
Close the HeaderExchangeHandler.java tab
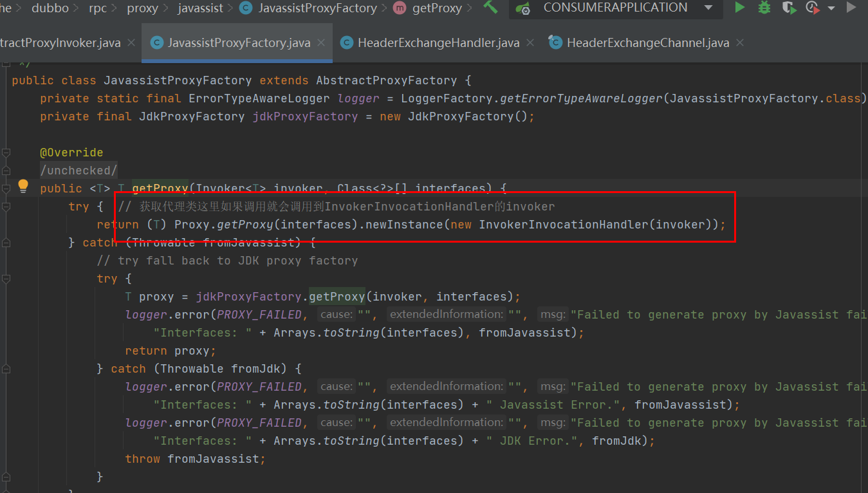click(531, 43)
